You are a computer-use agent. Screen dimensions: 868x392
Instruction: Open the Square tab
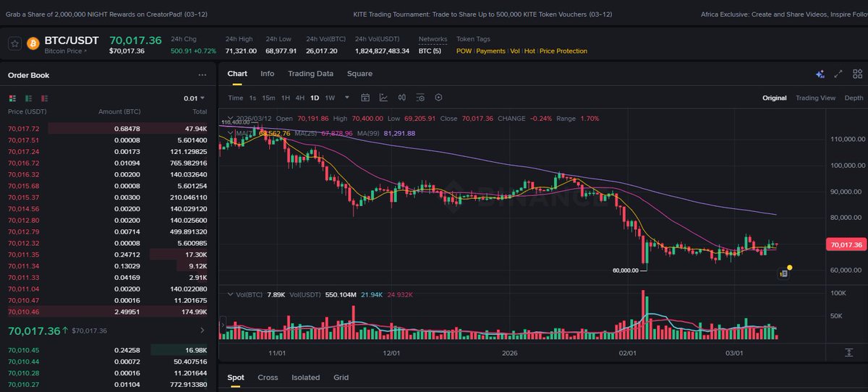click(359, 74)
